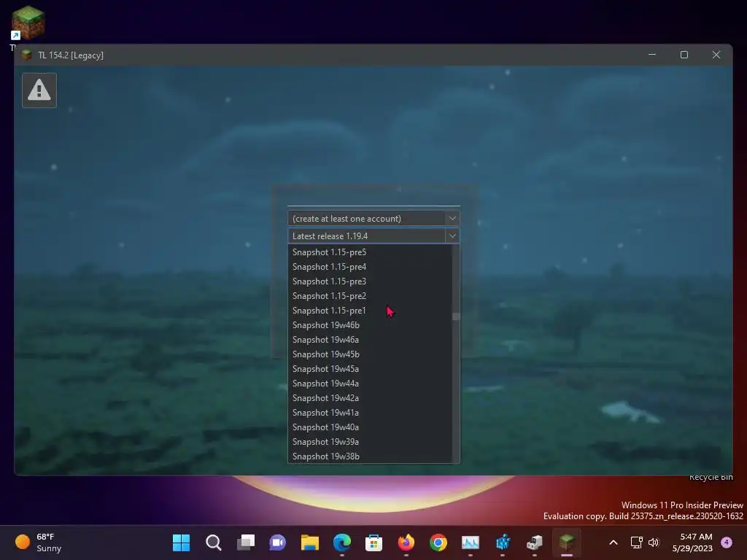Launch Microsoft Edge from taskbar
This screenshot has height=560, width=747.
(342, 542)
